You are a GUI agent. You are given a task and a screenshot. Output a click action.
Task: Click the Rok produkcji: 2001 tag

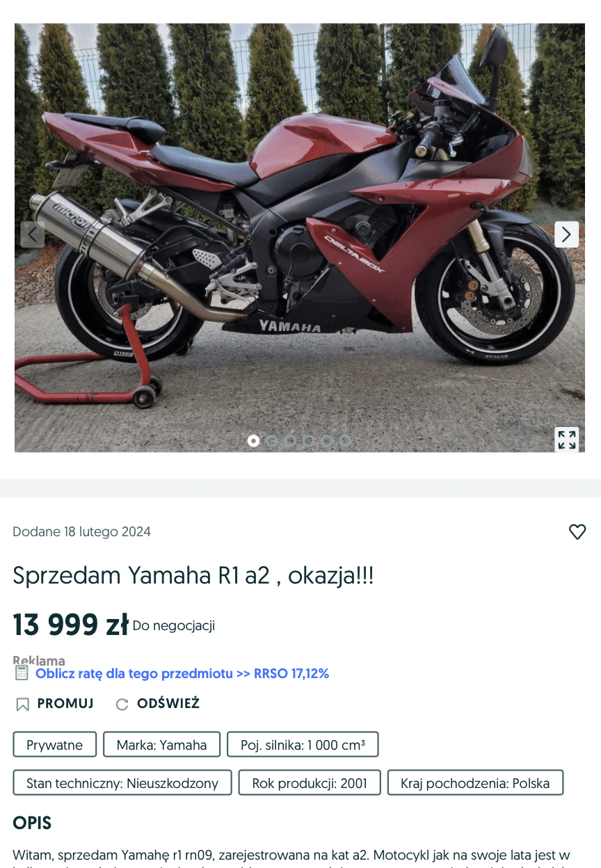coord(310,782)
